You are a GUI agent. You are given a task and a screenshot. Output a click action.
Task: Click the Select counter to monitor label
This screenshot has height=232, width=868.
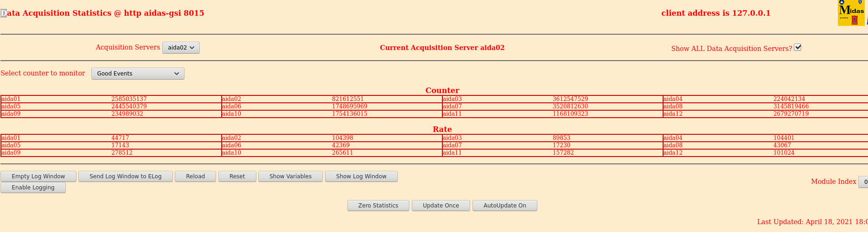tap(43, 73)
